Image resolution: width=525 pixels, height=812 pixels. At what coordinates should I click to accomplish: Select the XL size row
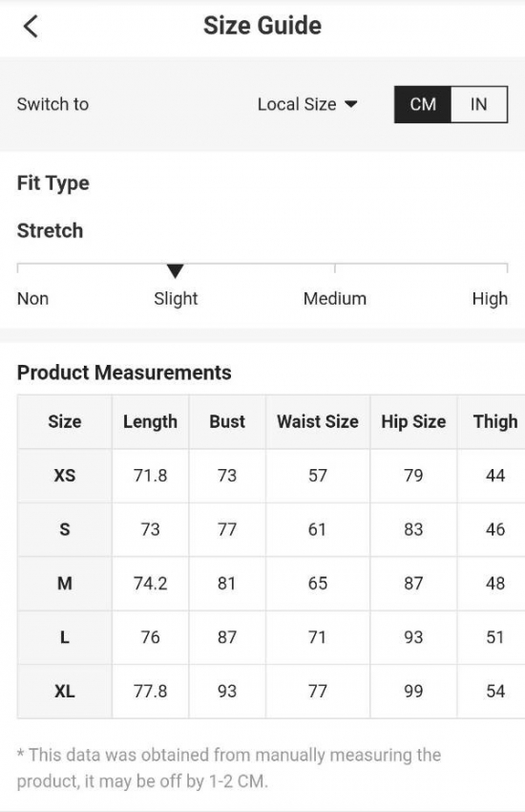(271, 691)
